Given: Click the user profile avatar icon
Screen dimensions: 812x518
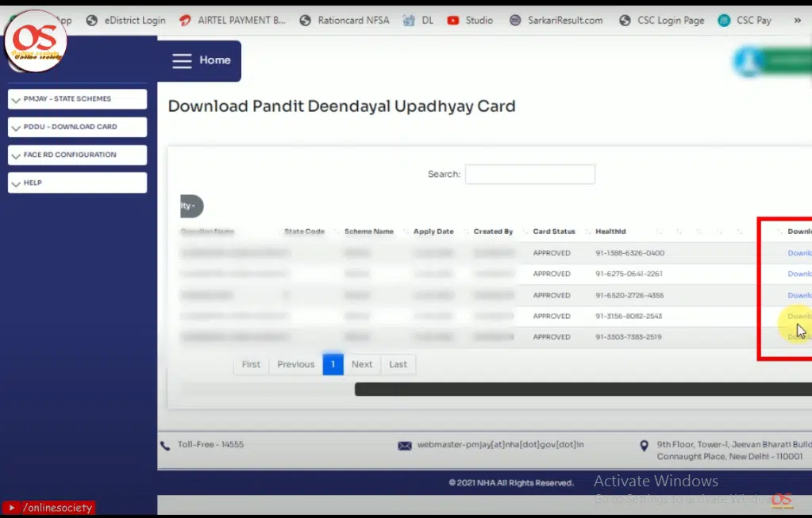Looking at the screenshot, I should 747,60.
